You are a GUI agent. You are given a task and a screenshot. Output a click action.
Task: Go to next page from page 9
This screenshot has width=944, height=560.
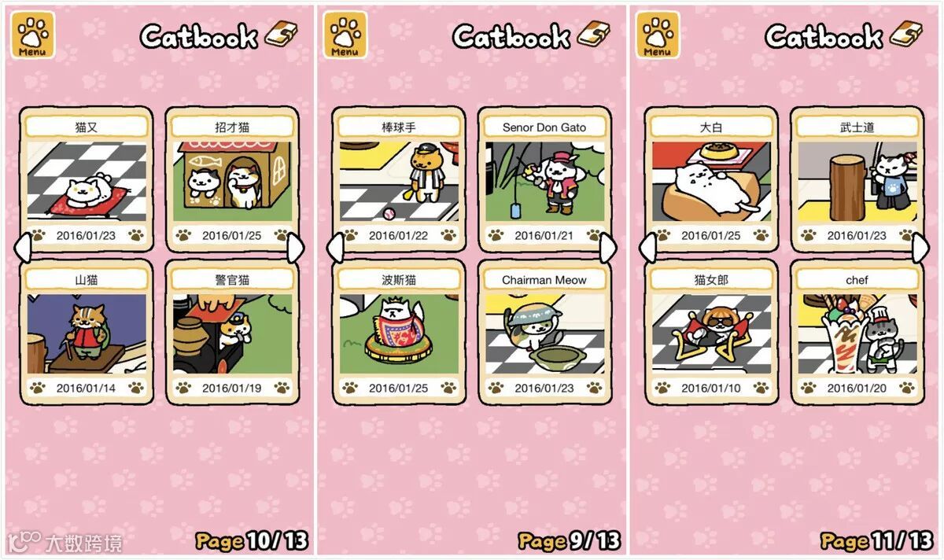click(608, 249)
